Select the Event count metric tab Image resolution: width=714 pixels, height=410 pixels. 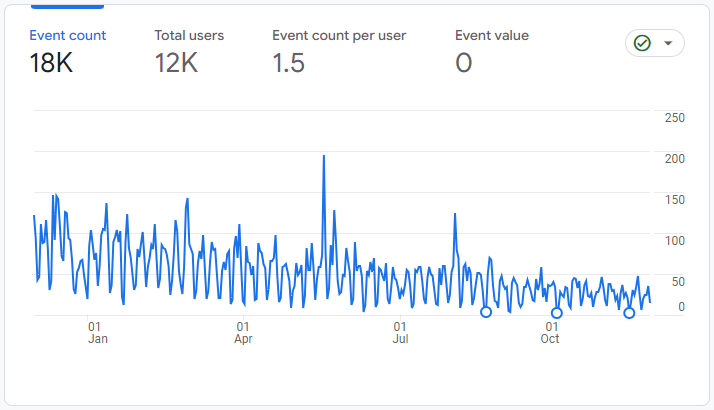(67, 51)
